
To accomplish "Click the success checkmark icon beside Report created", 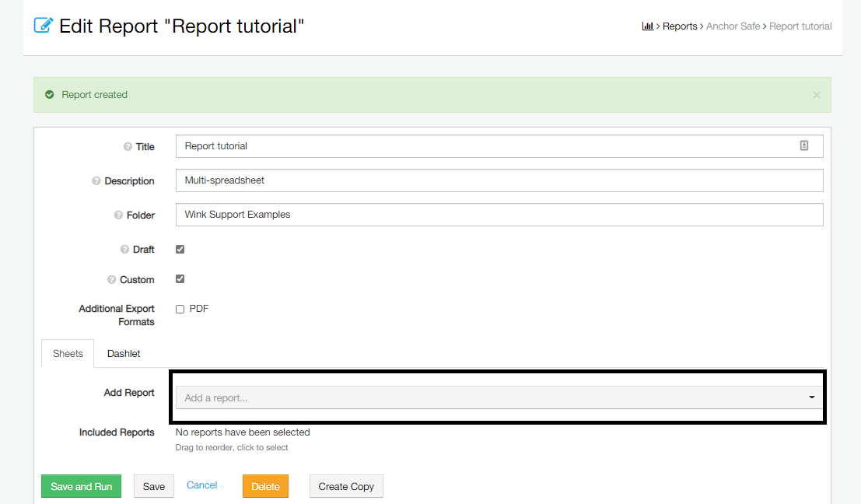I will [x=50, y=94].
